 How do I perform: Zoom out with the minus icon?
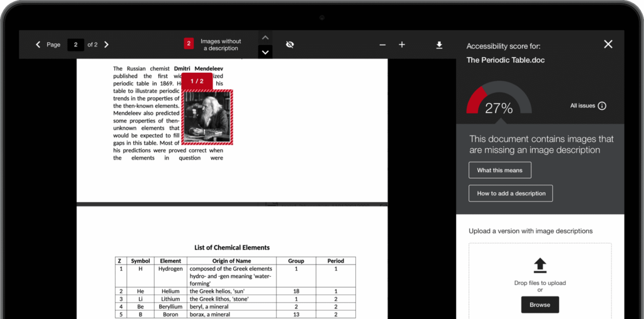(382, 45)
